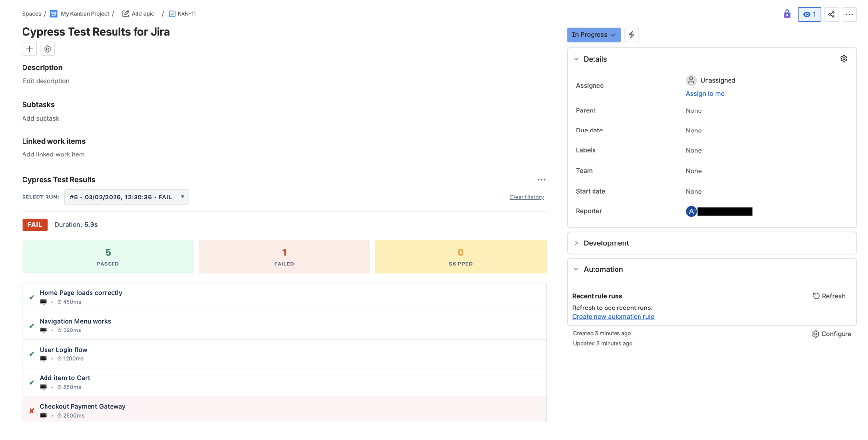Viewport: 868px width, 440px height.
Task: Open the more actions ellipsis menu top right
Action: coord(850,14)
